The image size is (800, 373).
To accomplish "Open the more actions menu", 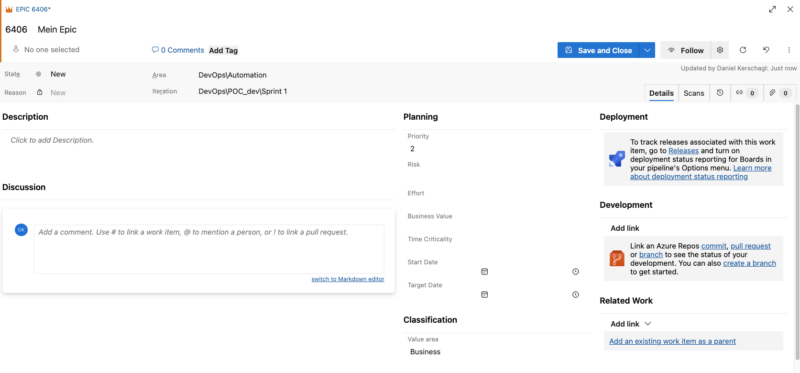I will click(789, 50).
